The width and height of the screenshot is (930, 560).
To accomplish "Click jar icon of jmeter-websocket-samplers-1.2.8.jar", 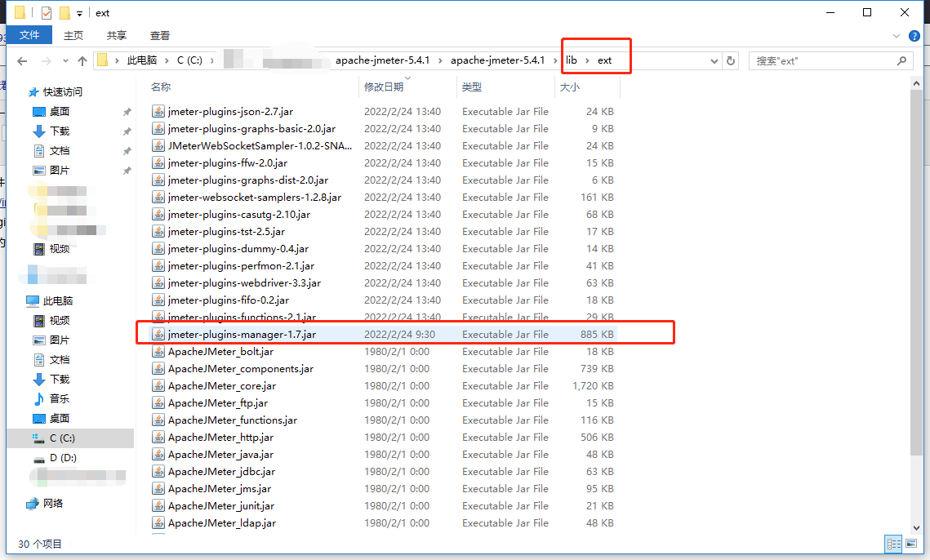I will point(158,198).
